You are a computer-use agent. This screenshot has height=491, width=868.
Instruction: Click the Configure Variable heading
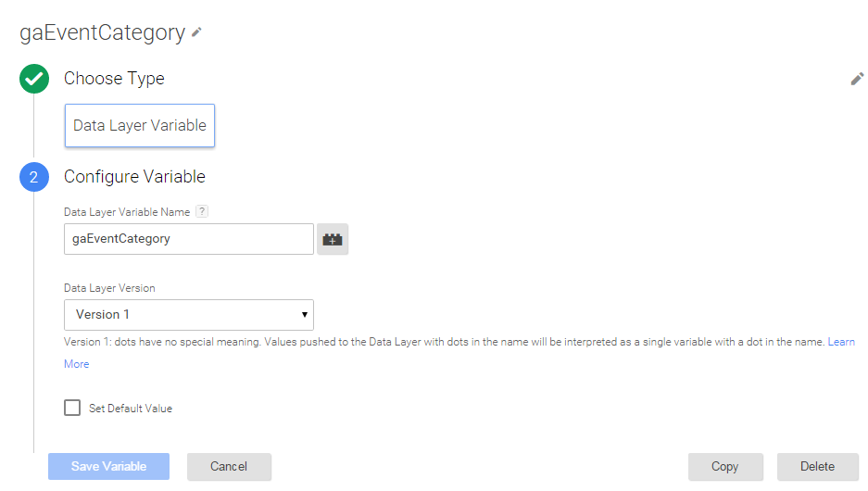point(134,177)
